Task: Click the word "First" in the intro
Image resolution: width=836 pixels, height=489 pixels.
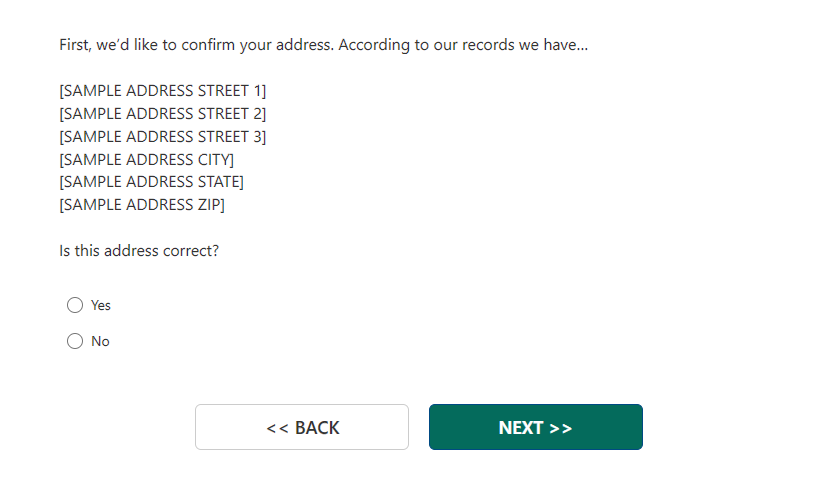Action: click(76, 45)
